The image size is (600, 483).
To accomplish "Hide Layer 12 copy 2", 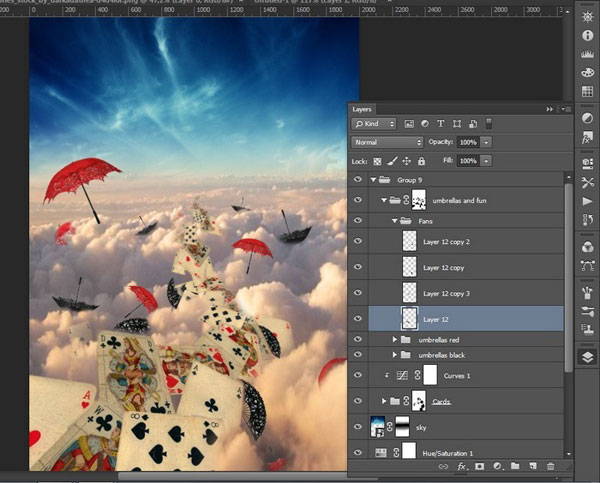I will pyautogui.click(x=358, y=241).
